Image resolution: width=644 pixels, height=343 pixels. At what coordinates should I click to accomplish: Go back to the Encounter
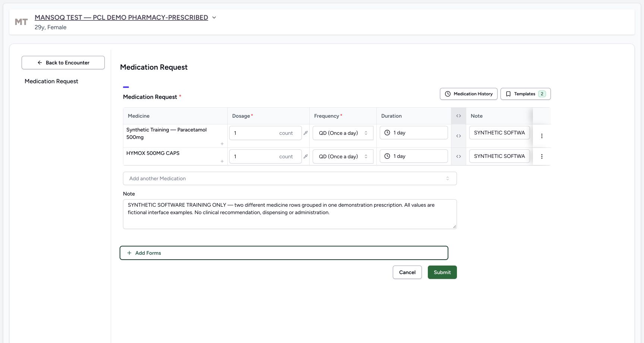63,63
